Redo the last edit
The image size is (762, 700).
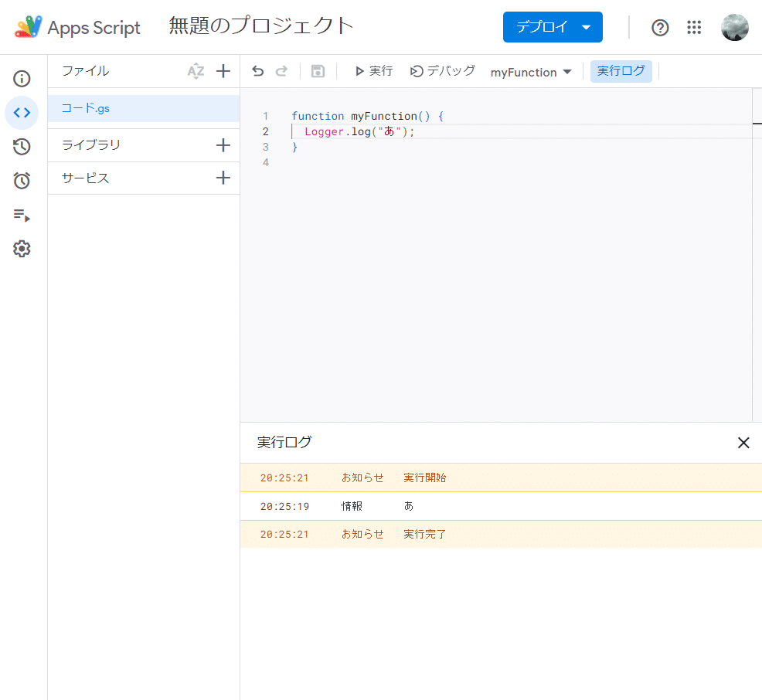(x=282, y=71)
